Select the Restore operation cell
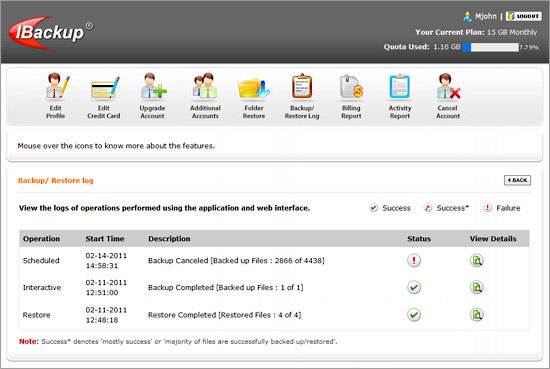Viewport: 550px width, 369px height. pos(36,315)
